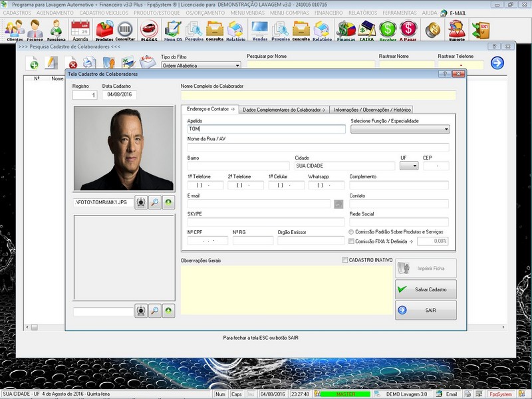
Task: Click the edit record pencil icon
Action: click(51, 63)
